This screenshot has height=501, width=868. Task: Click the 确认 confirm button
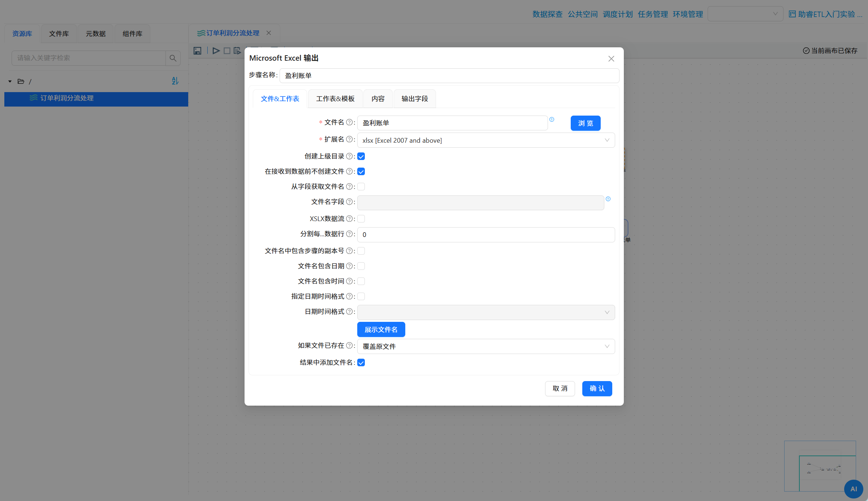coord(597,389)
